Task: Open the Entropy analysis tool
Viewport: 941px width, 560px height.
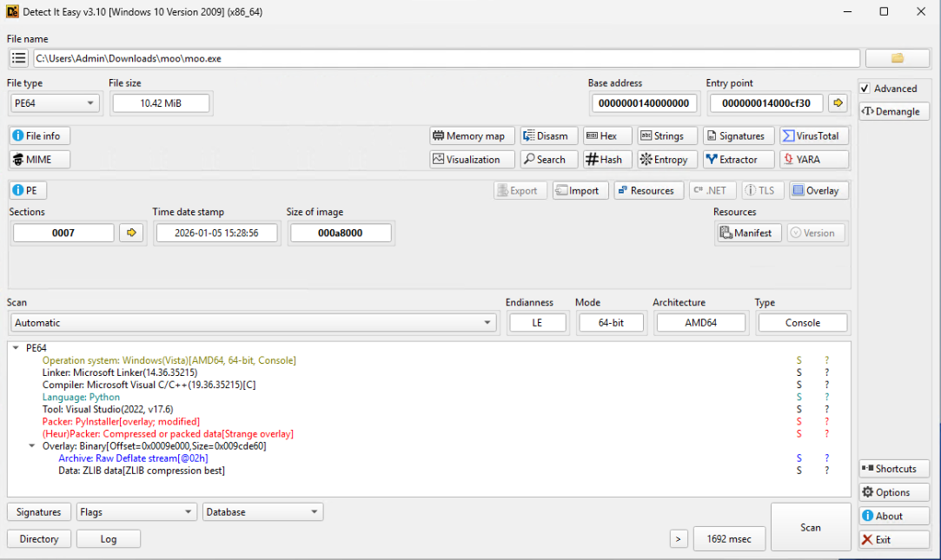Action: pyautogui.click(x=663, y=160)
